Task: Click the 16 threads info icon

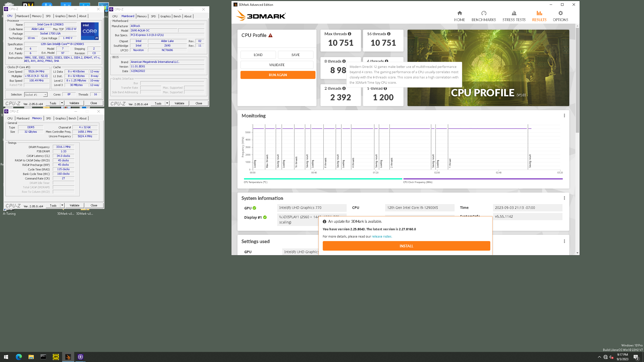Action: 389,34
